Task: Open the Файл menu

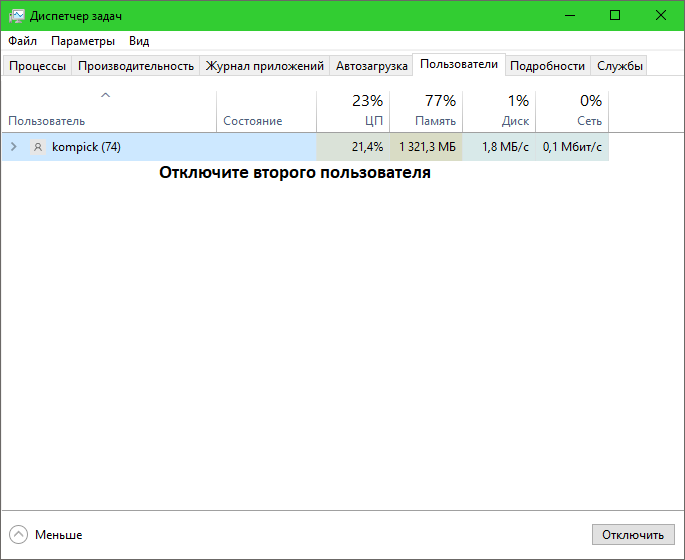Action: tap(23, 41)
